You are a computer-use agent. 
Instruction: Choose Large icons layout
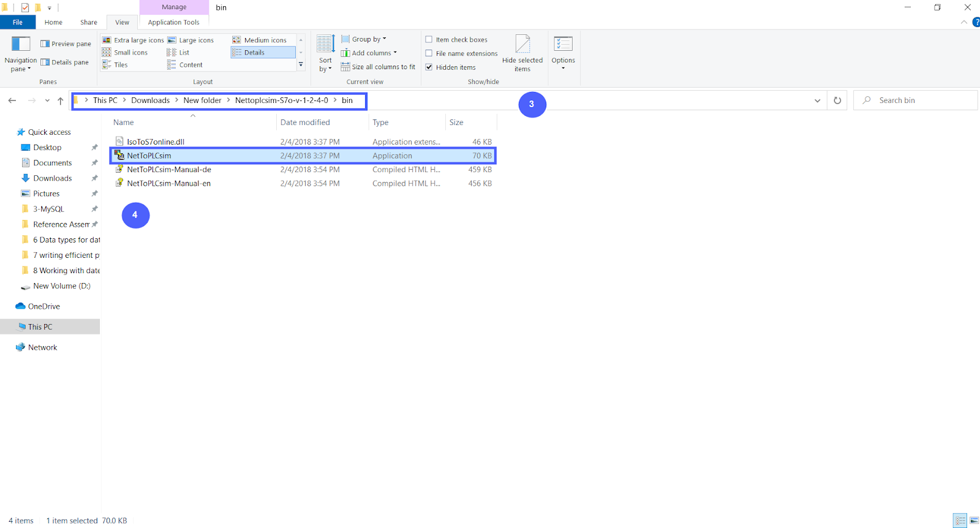pyautogui.click(x=190, y=40)
